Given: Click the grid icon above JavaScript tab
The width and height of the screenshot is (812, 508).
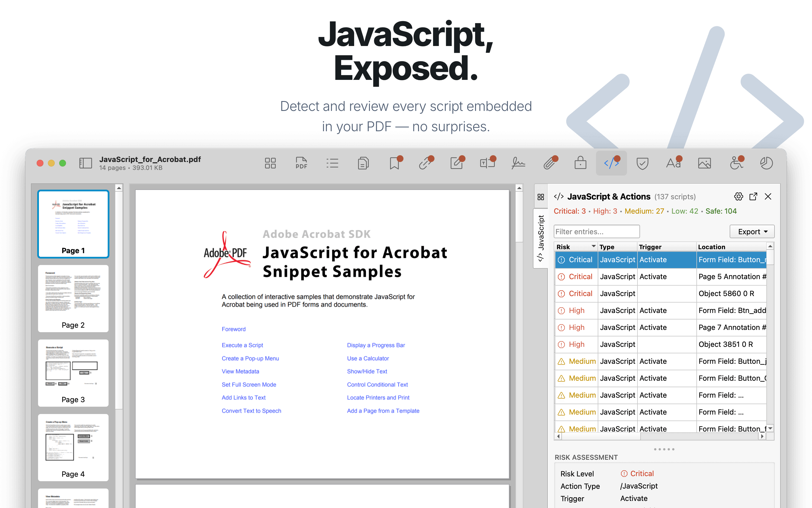Looking at the screenshot, I should pos(540,197).
